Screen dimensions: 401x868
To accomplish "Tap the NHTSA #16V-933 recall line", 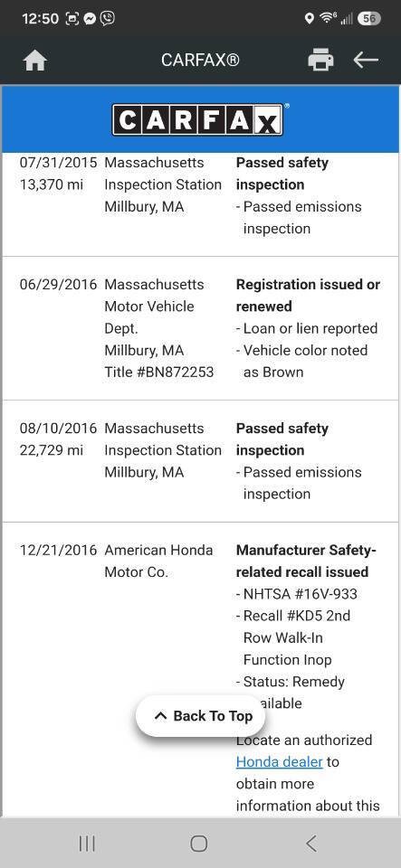I will tap(297, 594).
